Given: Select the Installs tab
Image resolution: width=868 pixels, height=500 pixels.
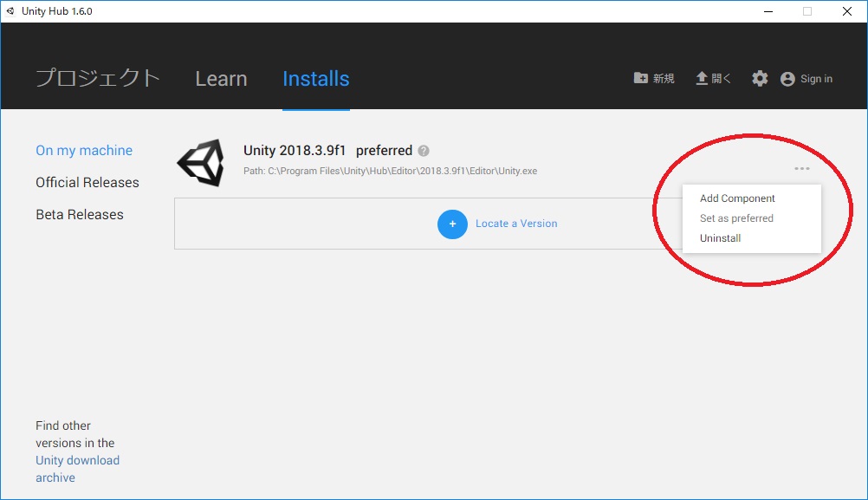Looking at the screenshot, I should coord(316,79).
